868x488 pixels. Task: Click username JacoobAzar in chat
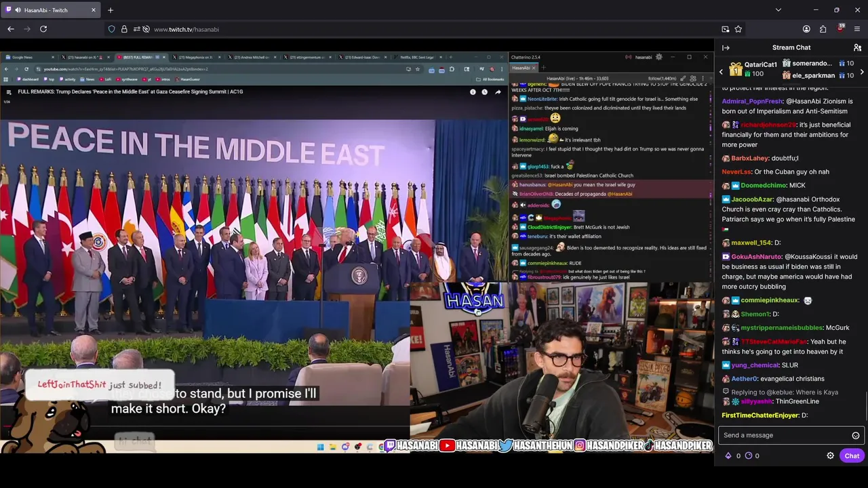(x=752, y=199)
